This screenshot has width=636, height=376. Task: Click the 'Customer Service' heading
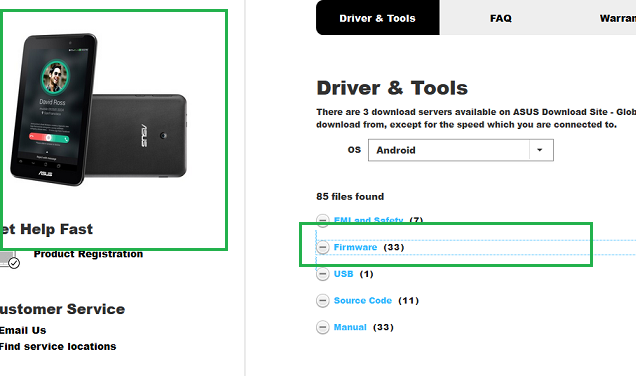[x=62, y=309]
